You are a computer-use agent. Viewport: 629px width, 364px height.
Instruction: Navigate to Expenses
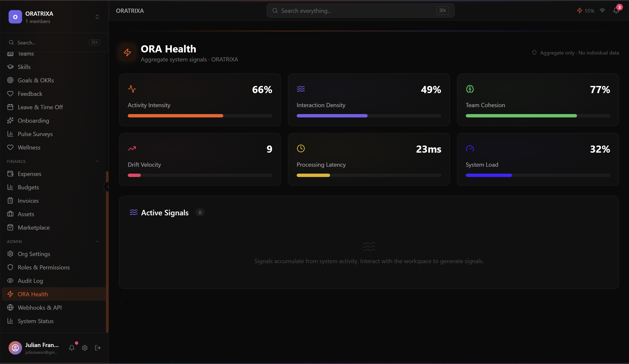tap(54, 174)
